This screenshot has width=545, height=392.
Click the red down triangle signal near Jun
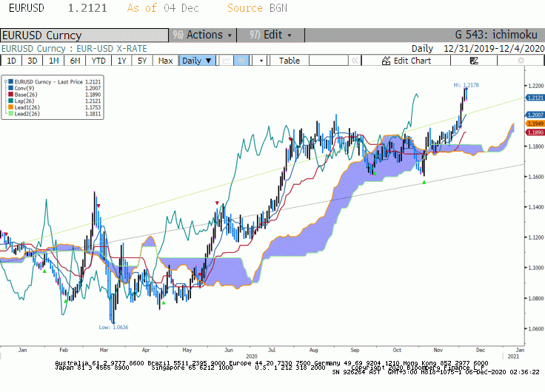point(217,203)
